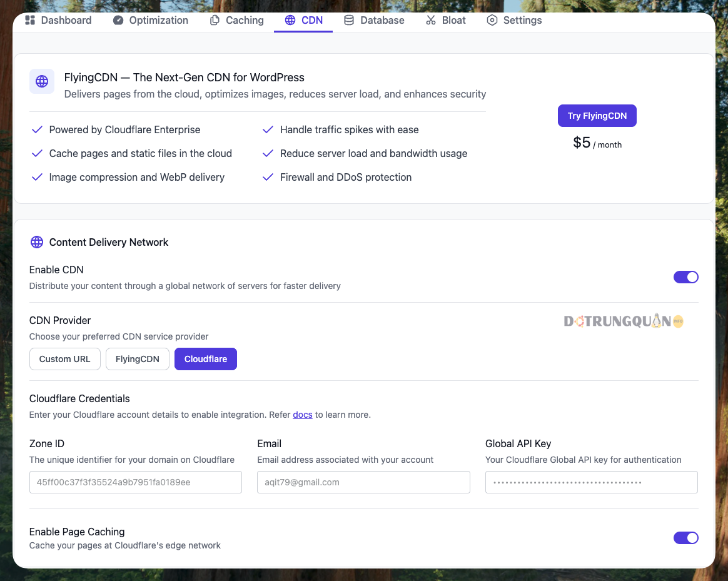Open the Database tab
The image size is (728, 581).
[374, 20]
